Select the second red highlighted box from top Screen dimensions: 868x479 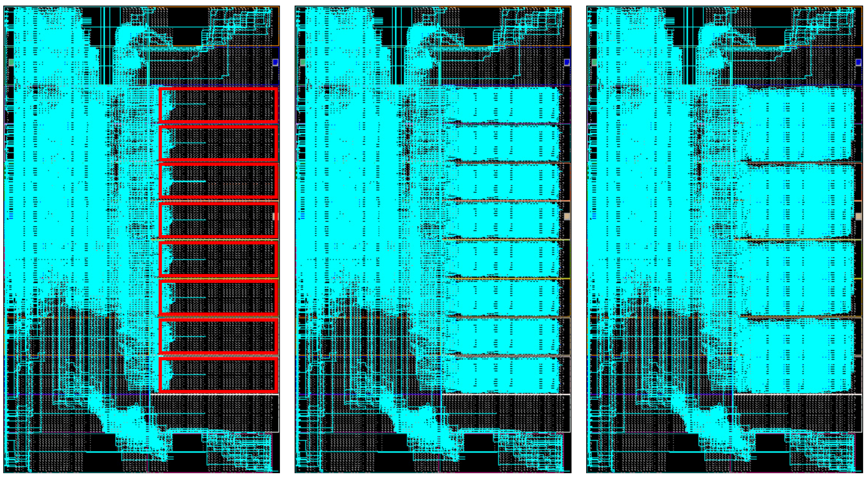tap(218, 143)
